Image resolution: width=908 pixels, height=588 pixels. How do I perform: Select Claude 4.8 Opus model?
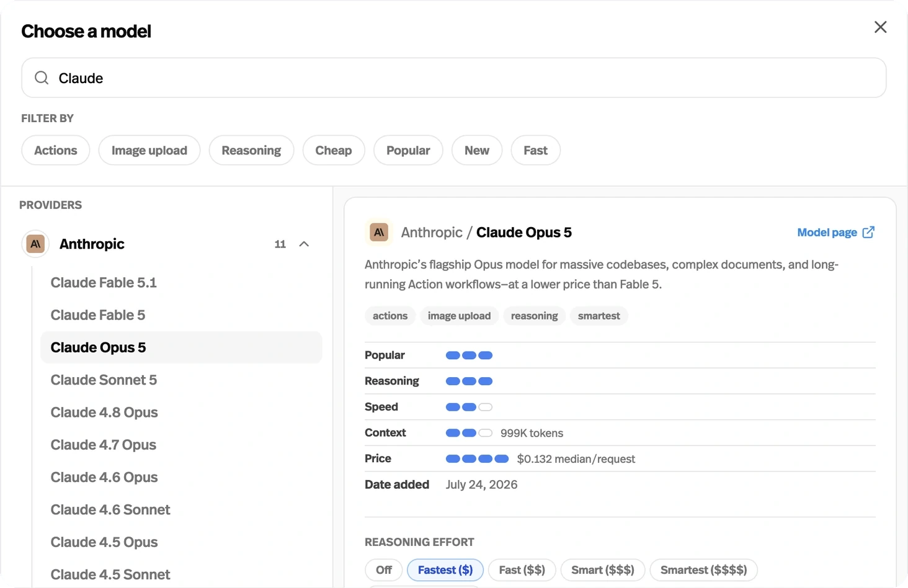pos(181,412)
